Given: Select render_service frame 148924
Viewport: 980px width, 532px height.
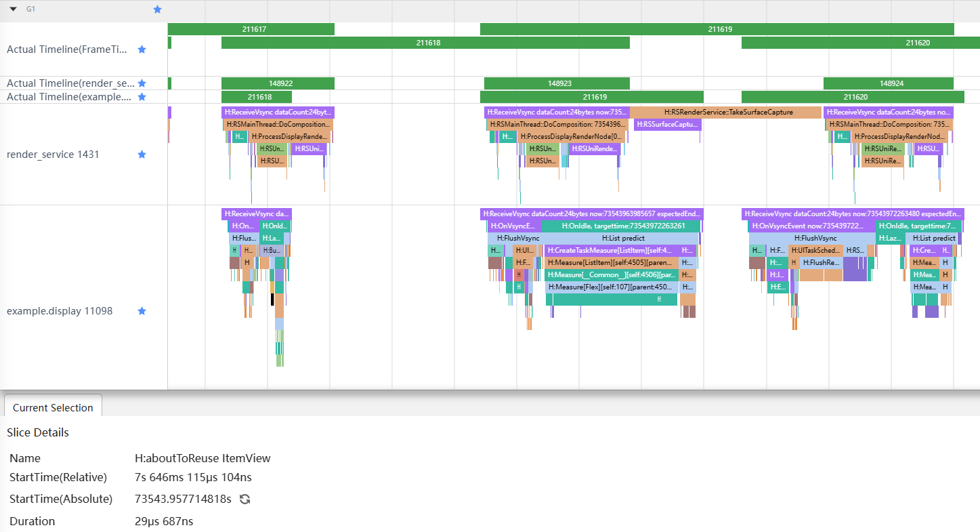Looking at the screenshot, I should [889, 83].
